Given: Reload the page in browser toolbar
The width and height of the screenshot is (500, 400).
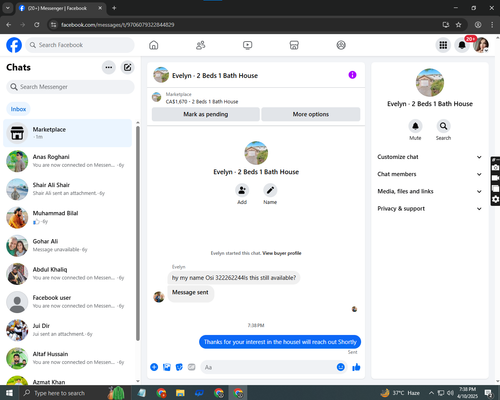Looking at the screenshot, I should pyautogui.click(x=37, y=25).
